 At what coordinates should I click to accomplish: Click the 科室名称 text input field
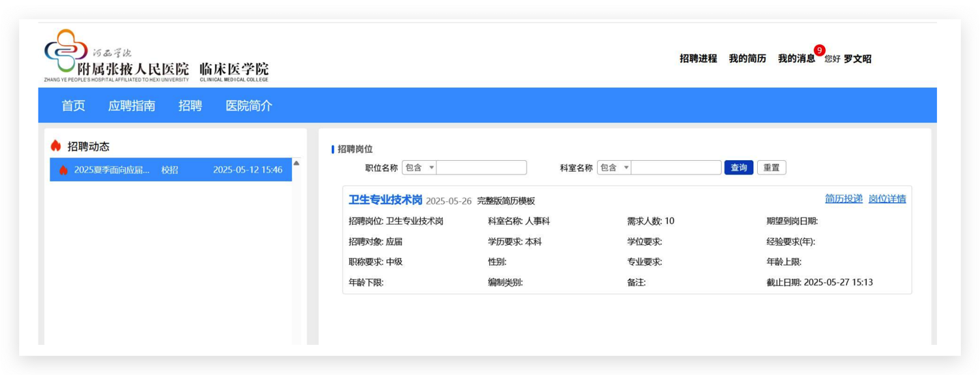pos(676,168)
